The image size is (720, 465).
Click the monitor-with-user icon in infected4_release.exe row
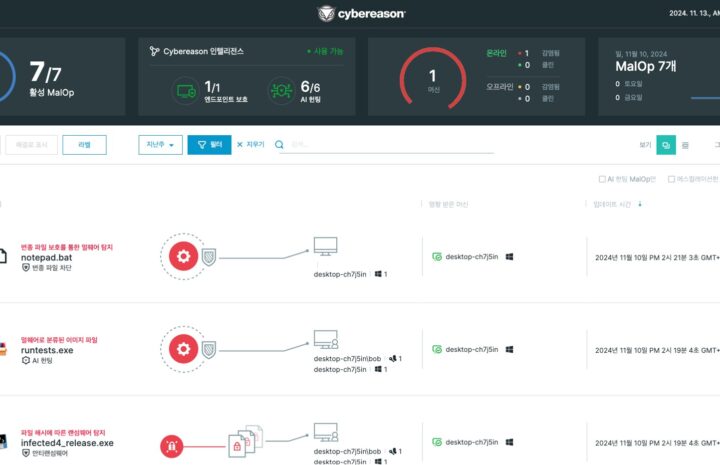click(326, 432)
